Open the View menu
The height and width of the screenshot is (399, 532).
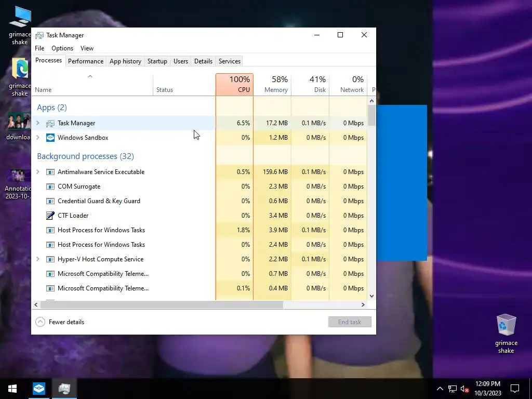coord(87,48)
